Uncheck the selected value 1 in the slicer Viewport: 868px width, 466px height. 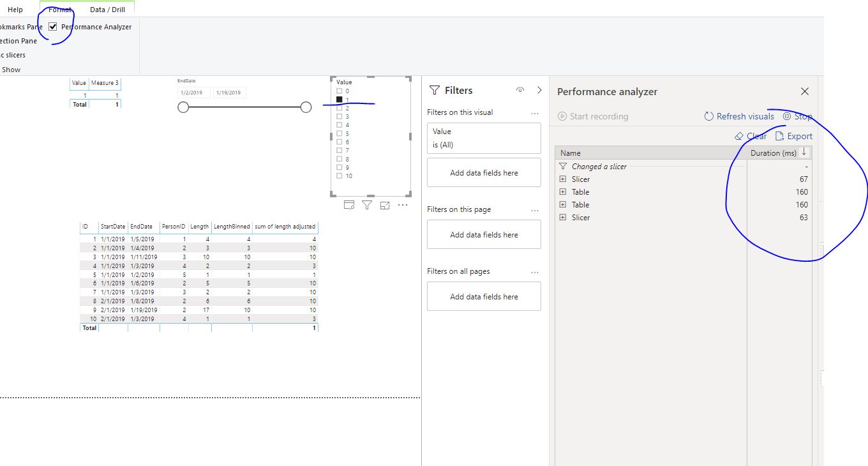coord(340,100)
